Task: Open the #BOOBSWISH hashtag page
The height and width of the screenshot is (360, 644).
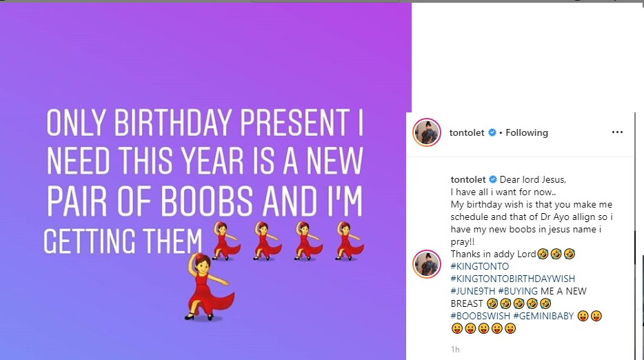Action: [x=482, y=317]
